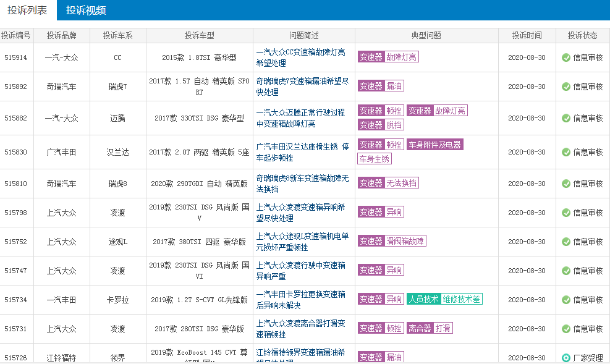Click status check icon in row 515731
The height and width of the screenshot is (364, 610).
566,329
